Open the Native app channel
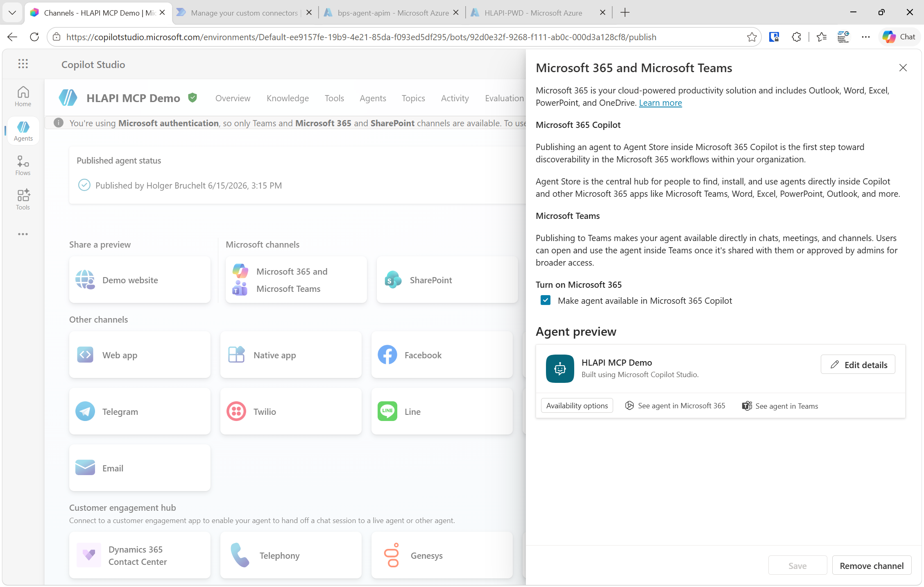 [291, 355]
